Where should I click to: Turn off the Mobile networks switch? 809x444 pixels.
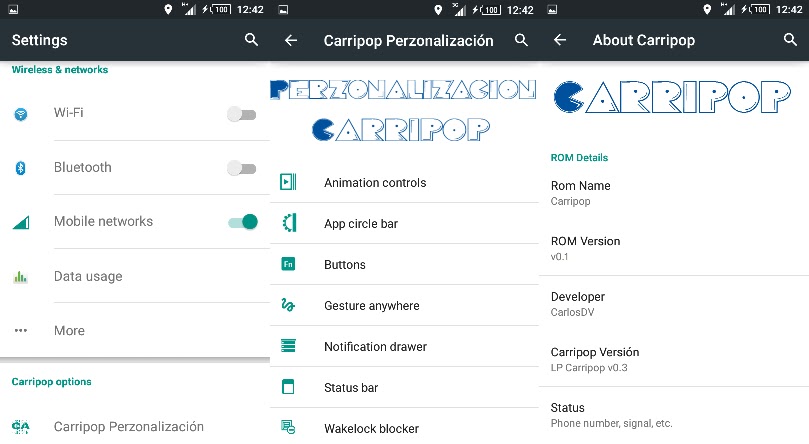[x=243, y=222]
